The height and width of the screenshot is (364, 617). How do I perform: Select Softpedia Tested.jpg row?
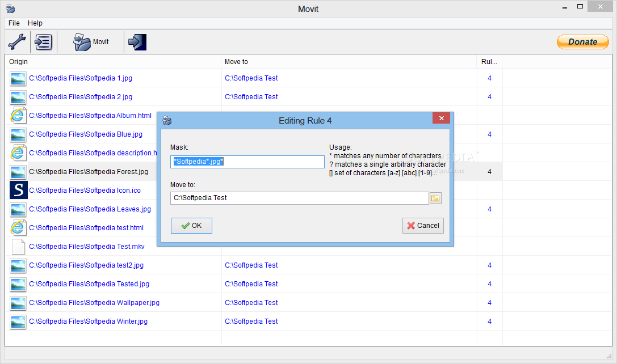254,284
